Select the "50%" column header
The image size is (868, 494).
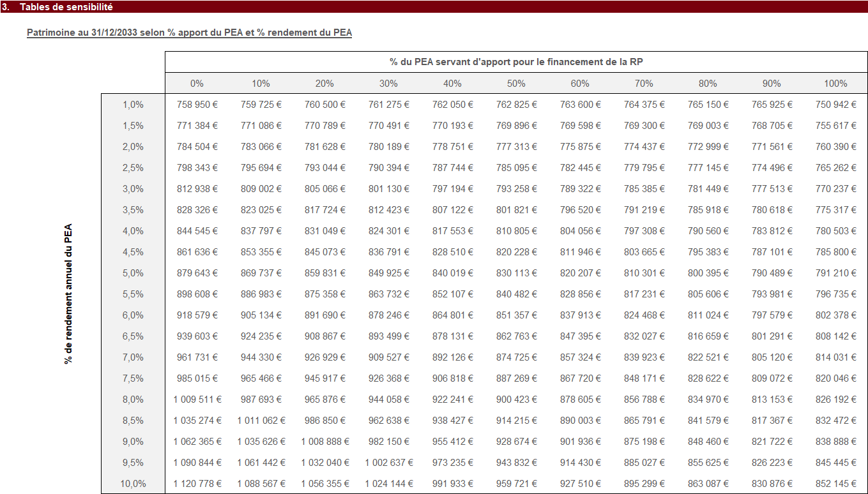click(x=516, y=84)
